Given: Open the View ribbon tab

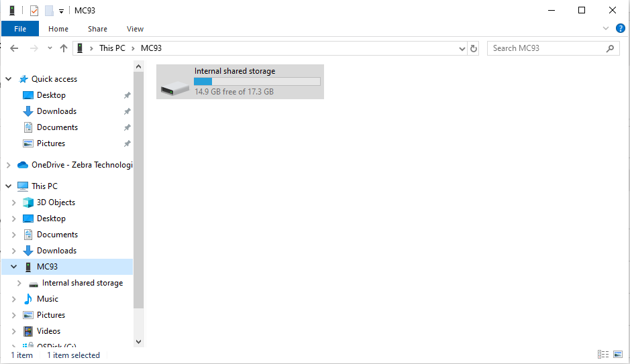Looking at the screenshot, I should click(135, 29).
